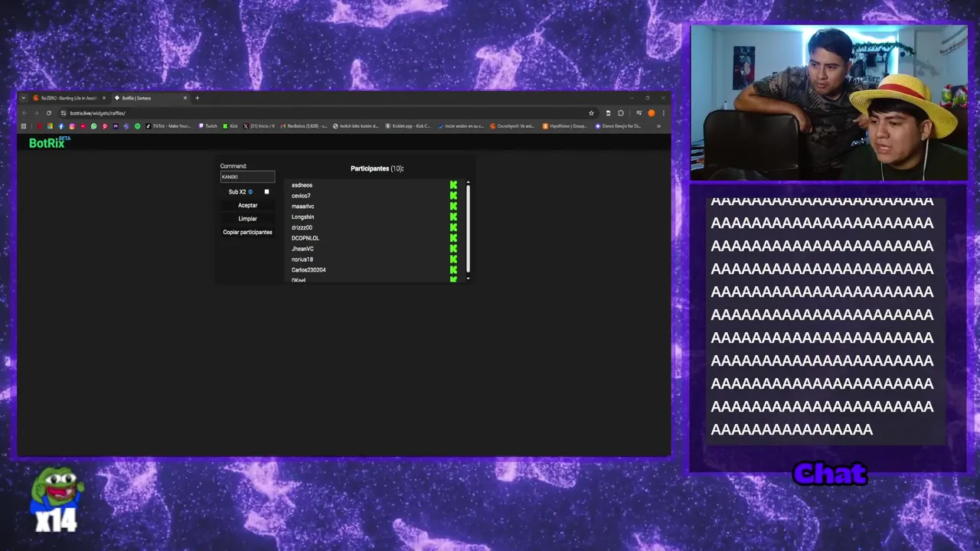Reload the page with the refresh icon
Image resolution: width=980 pixels, height=551 pixels.
pyautogui.click(x=49, y=113)
